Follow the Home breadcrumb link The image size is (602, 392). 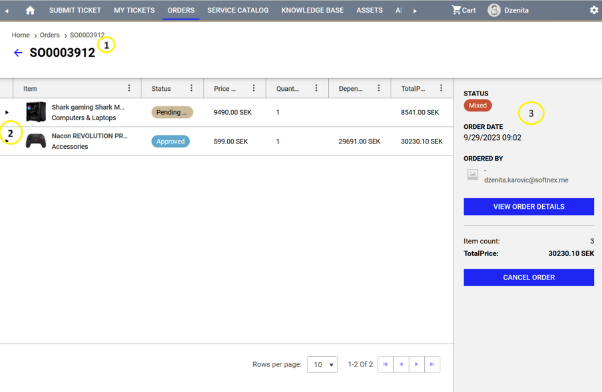[20, 35]
